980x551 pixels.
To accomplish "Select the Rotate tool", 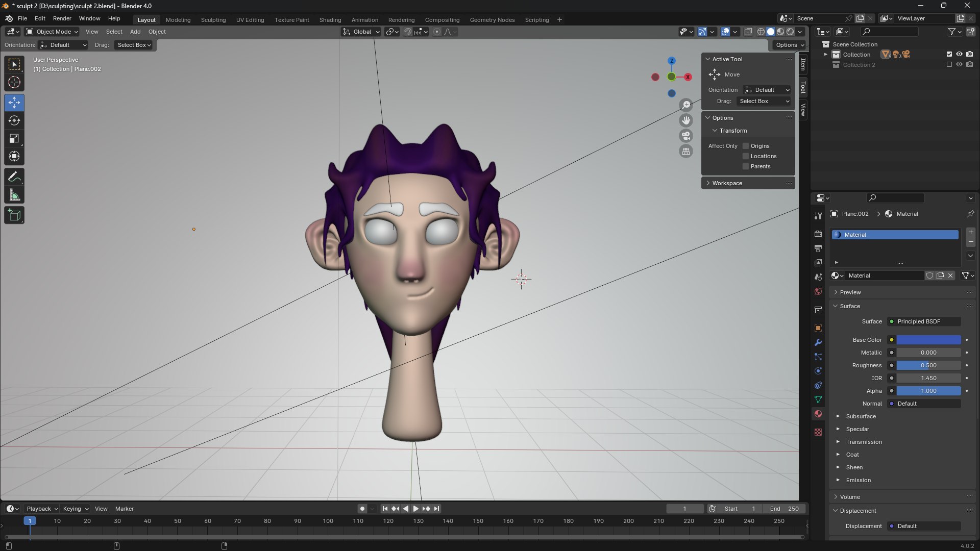I will pos(14,120).
